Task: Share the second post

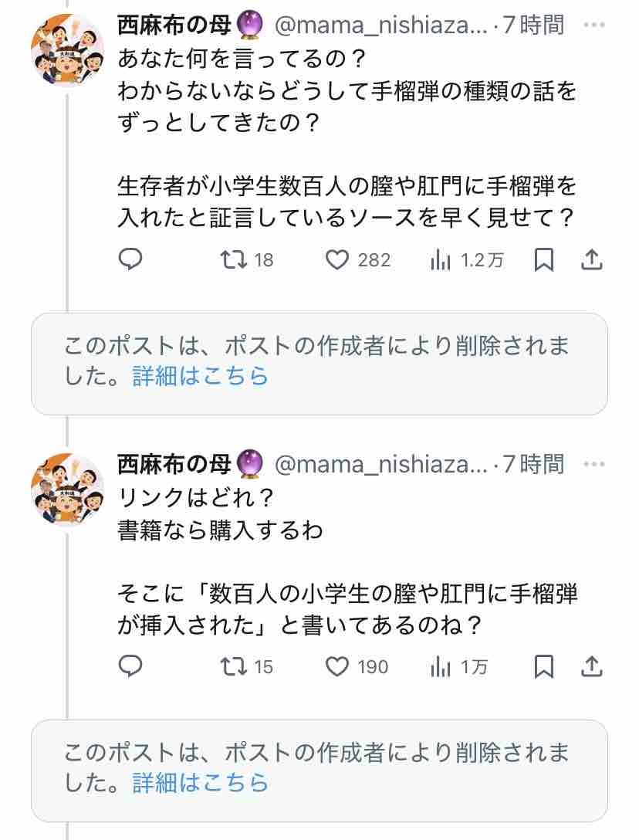Action: 592,667
